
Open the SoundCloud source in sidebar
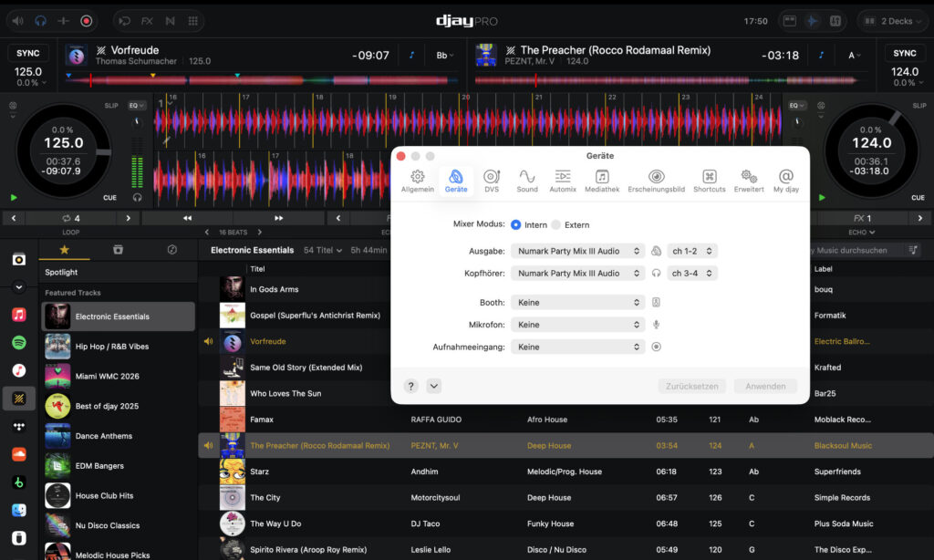(19, 454)
